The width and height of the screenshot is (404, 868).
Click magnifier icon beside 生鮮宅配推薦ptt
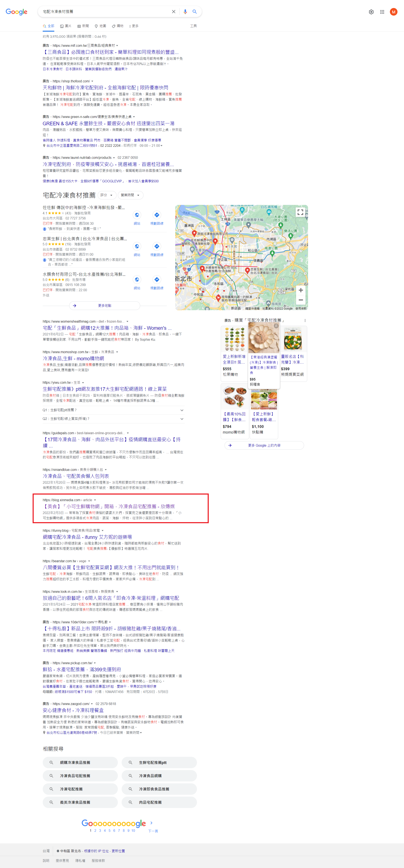130,762
